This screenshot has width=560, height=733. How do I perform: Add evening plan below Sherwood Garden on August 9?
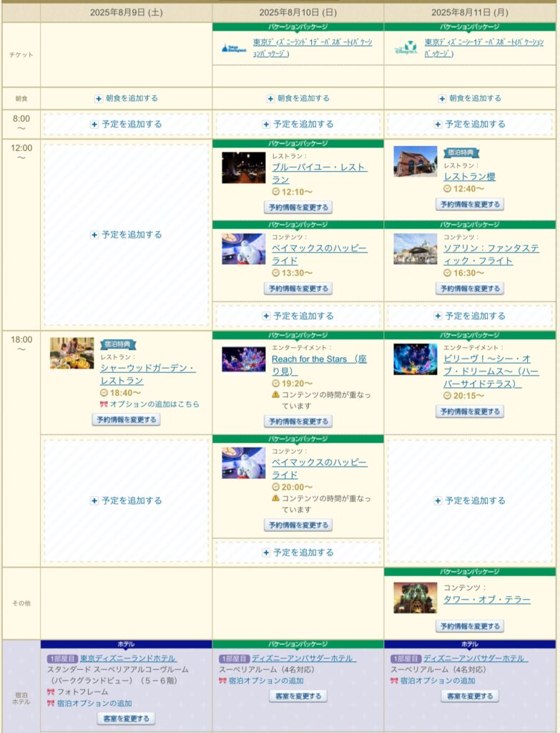(127, 500)
